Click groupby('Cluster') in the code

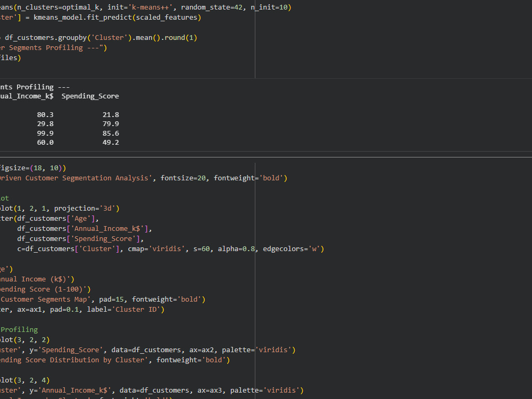[x=95, y=38]
